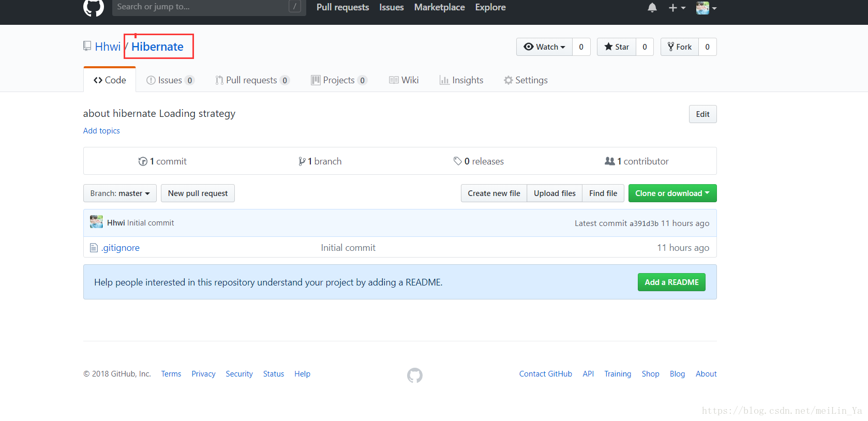Screen dimensions: 868x421
Task: Click the GitHub Octocat logo in header
Action: [94, 7]
